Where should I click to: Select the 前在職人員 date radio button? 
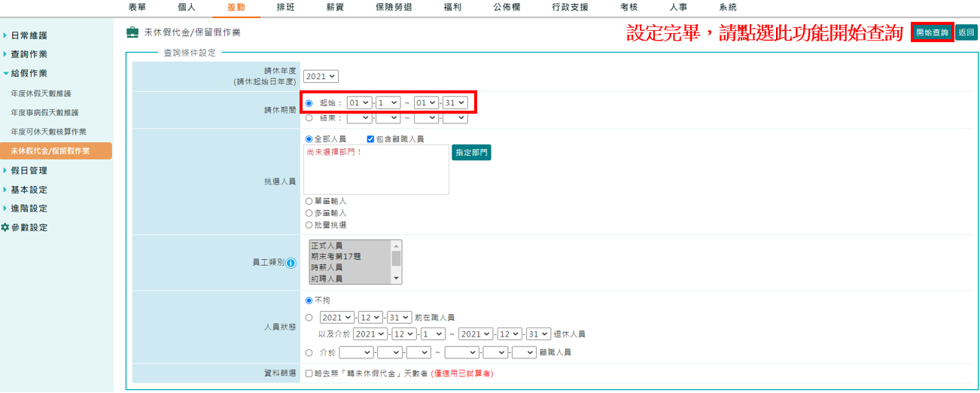pyautogui.click(x=309, y=318)
